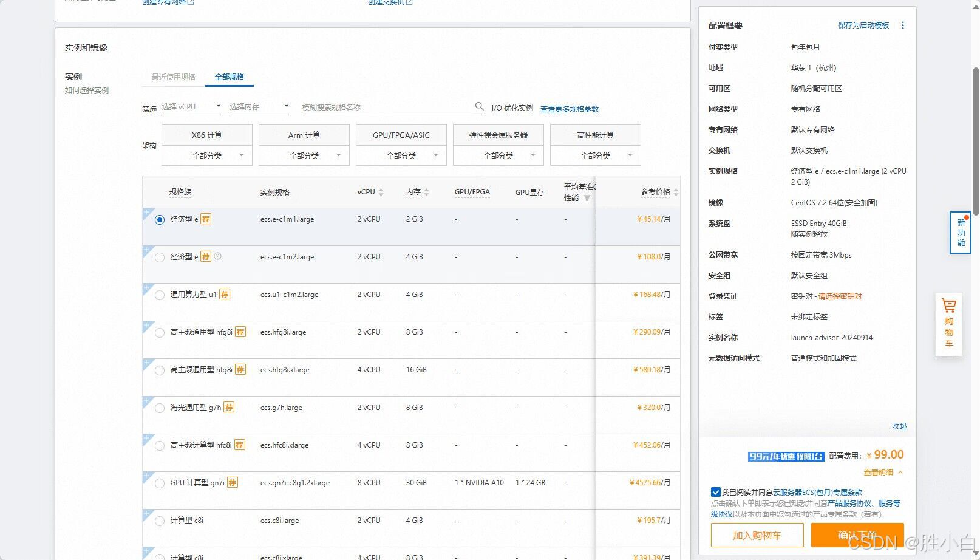This screenshot has height=560, width=980.
Task: Open the shopping cart floating icon
Action: 949,324
